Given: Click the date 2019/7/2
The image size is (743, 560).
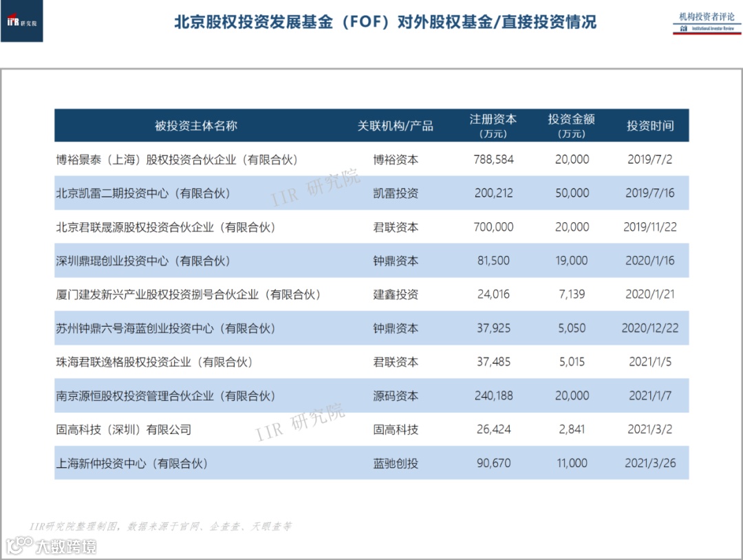Looking at the screenshot, I should 650,160.
